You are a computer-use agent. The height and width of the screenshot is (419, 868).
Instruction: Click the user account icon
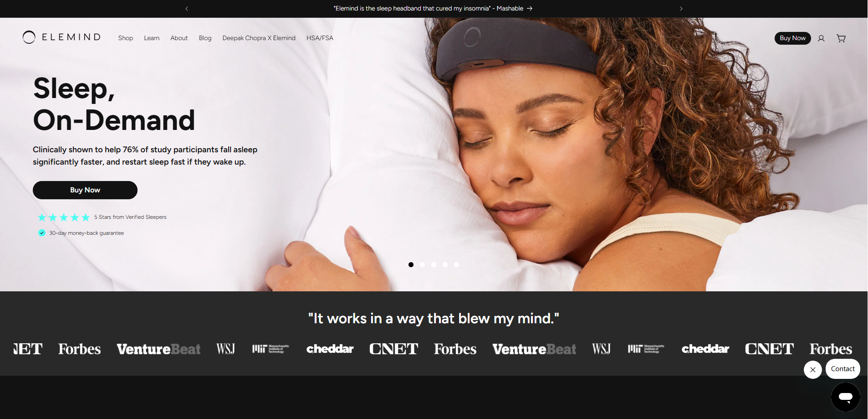pyautogui.click(x=821, y=38)
